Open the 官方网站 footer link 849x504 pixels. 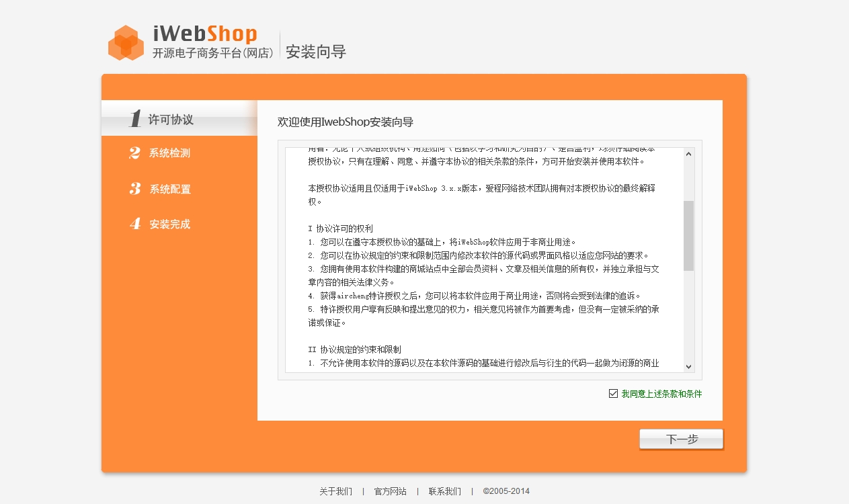[x=391, y=491]
